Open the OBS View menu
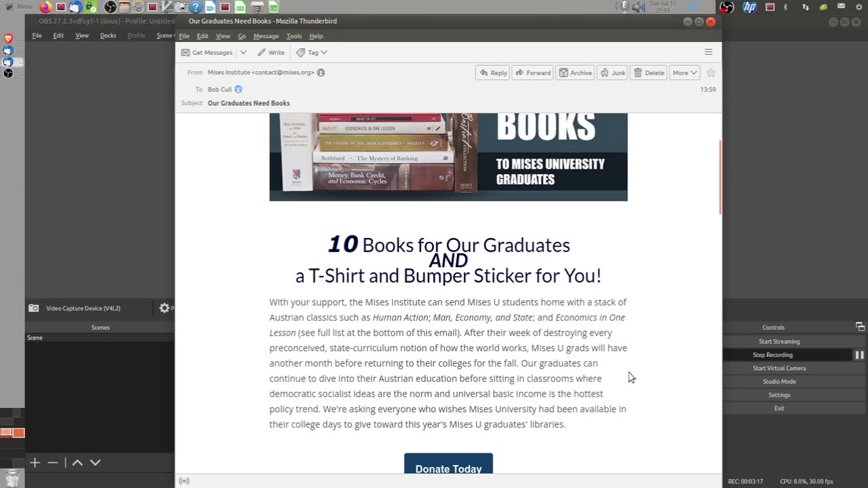 pyautogui.click(x=82, y=35)
